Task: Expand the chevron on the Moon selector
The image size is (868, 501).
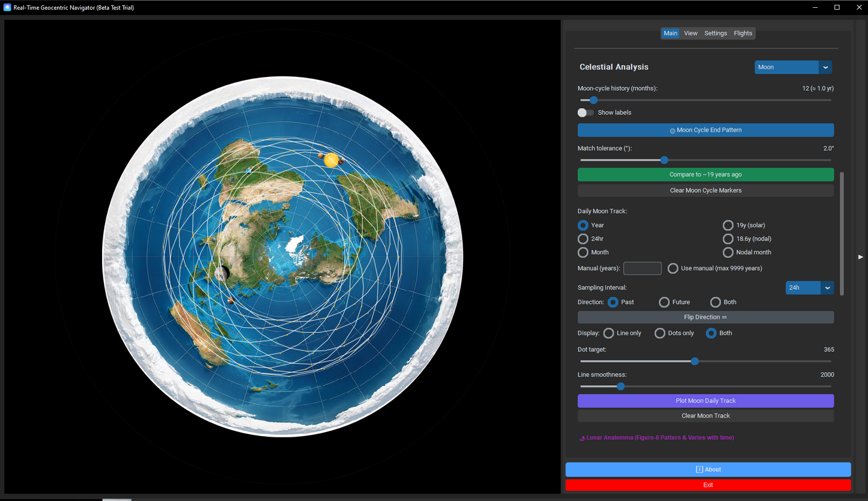Action: coord(827,67)
